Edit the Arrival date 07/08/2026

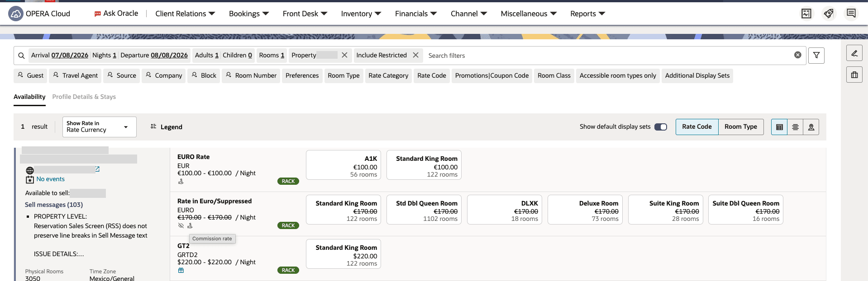pos(70,55)
